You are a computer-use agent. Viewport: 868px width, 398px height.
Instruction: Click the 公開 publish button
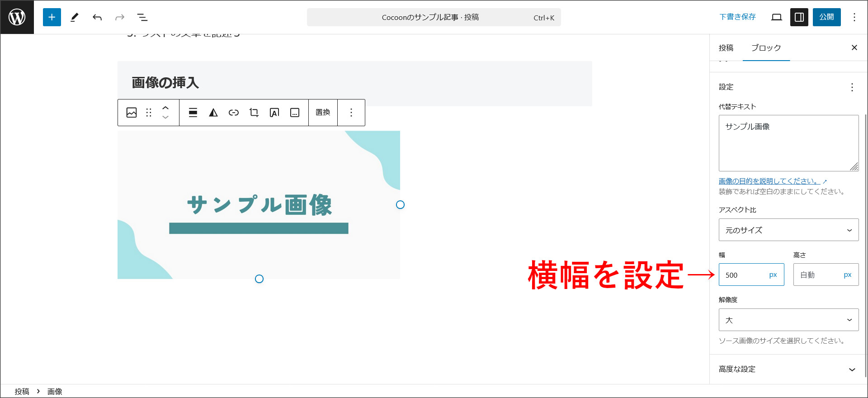point(827,17)
